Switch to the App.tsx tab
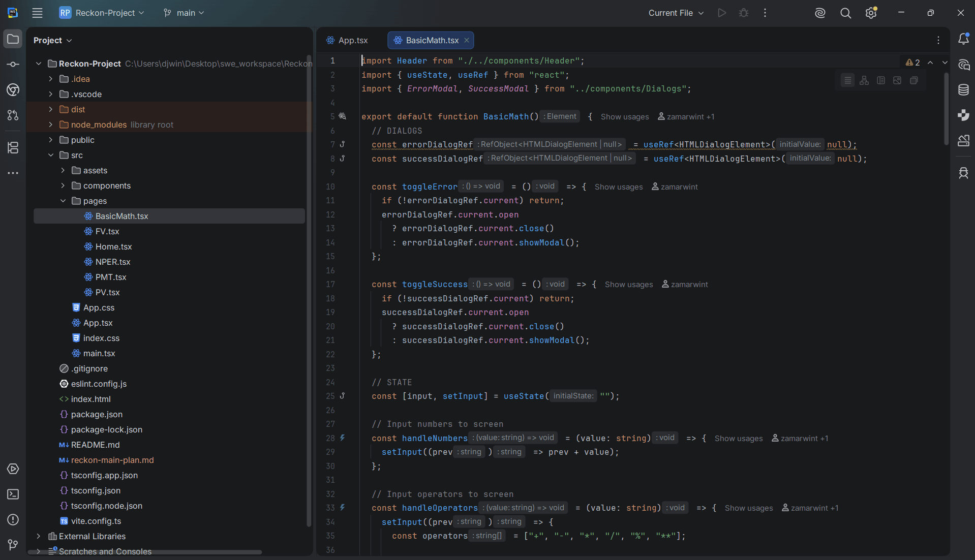 pos(347,40)
